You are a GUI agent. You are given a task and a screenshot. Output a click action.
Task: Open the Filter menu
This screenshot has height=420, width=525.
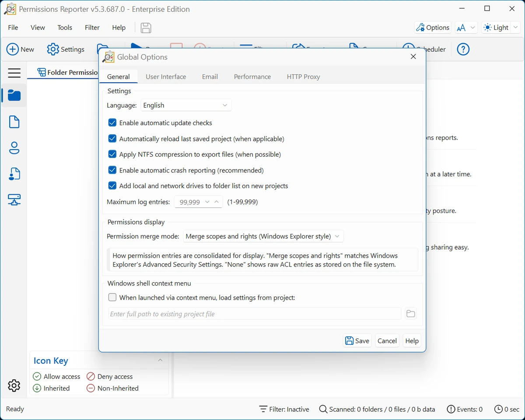pos(92,28)
